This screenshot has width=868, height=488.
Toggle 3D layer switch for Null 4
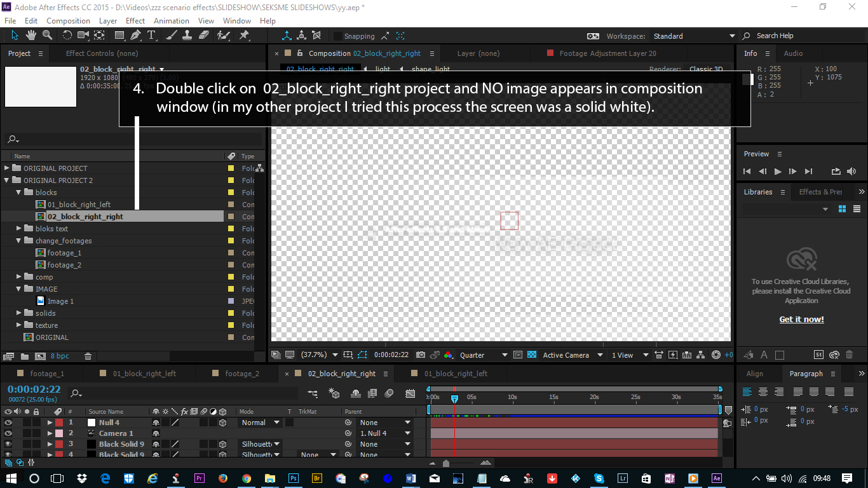click(223, 423)
